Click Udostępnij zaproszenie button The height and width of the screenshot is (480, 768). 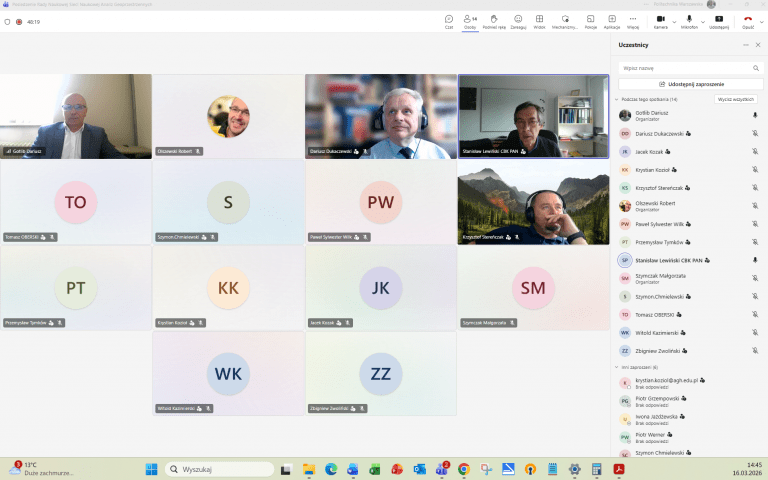tap(691, 84)
